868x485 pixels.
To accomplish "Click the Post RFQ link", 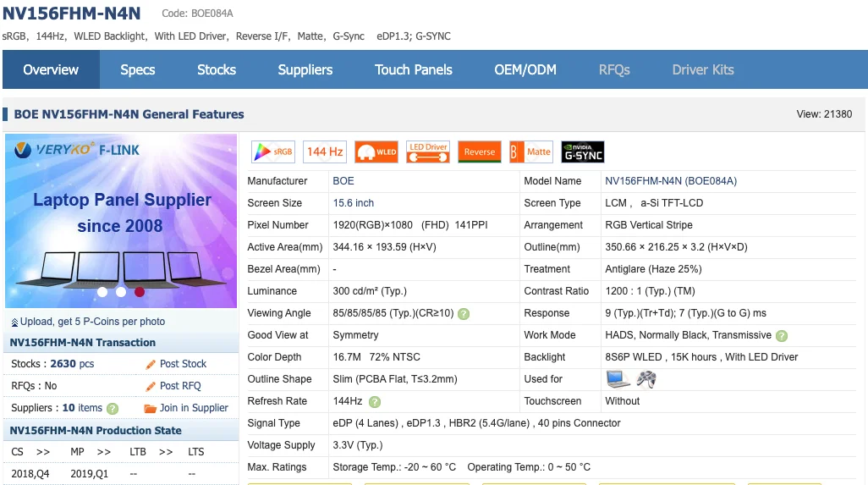I will click(x=180, y=386).
